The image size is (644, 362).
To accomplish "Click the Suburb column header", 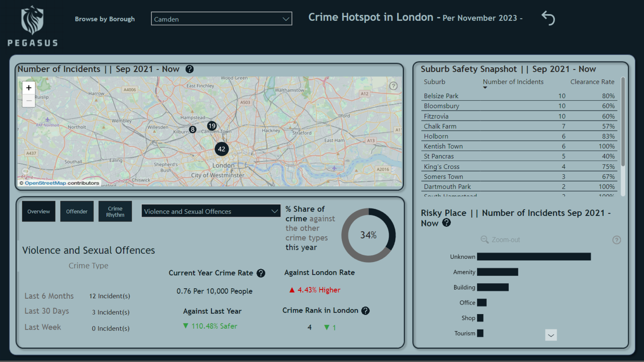I will coord(434,82).
